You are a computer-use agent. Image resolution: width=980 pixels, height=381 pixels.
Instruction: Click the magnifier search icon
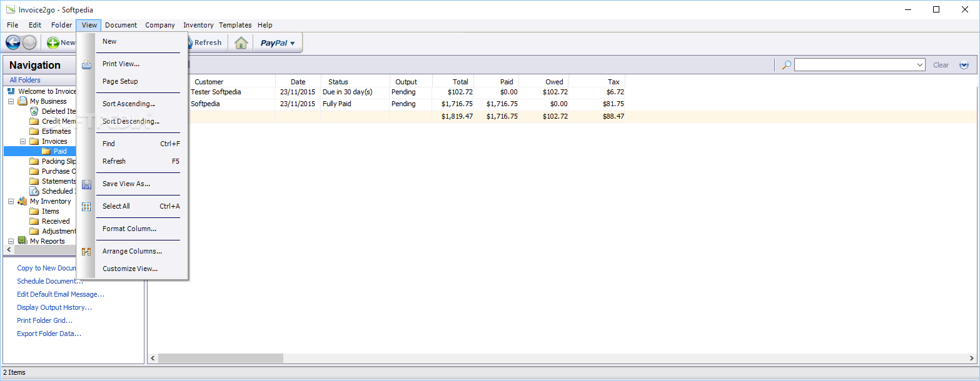pos(786,65)
